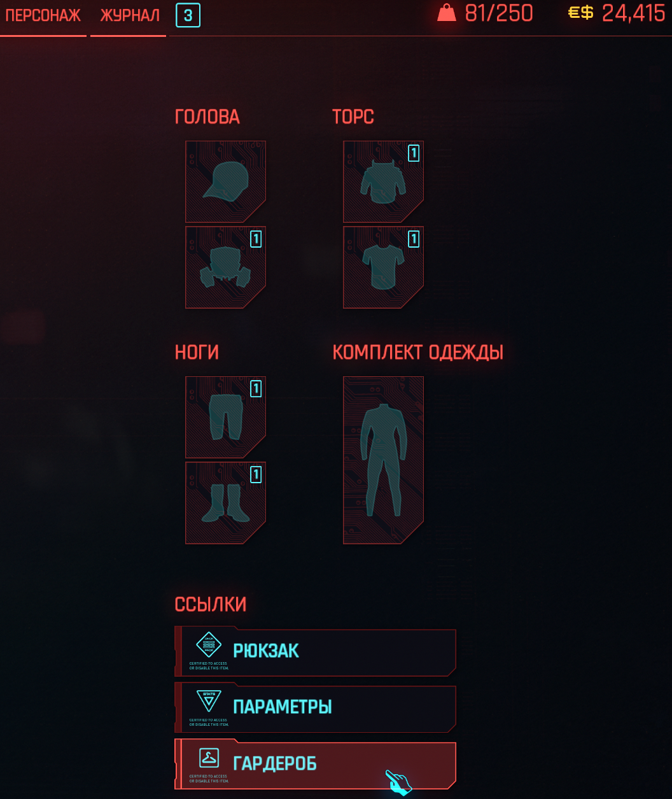Viewport: 672px width, 799px height.
Task: Open the Журнал tab
Action: 130,15
